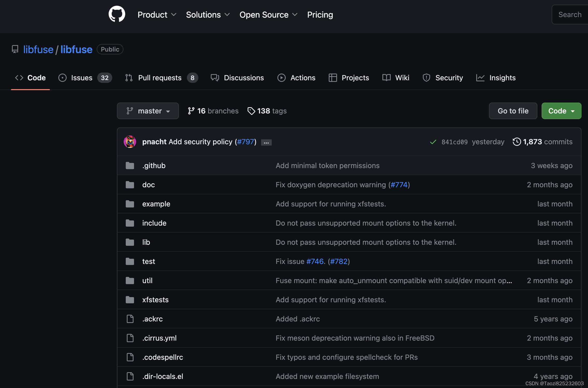Open pull request #797 link
Screen dimensions: 588x388
pyautogui.click(x=246, y=142)
